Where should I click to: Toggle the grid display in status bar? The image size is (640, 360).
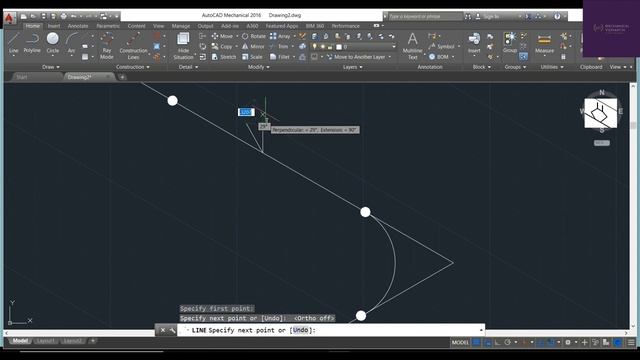476,342
